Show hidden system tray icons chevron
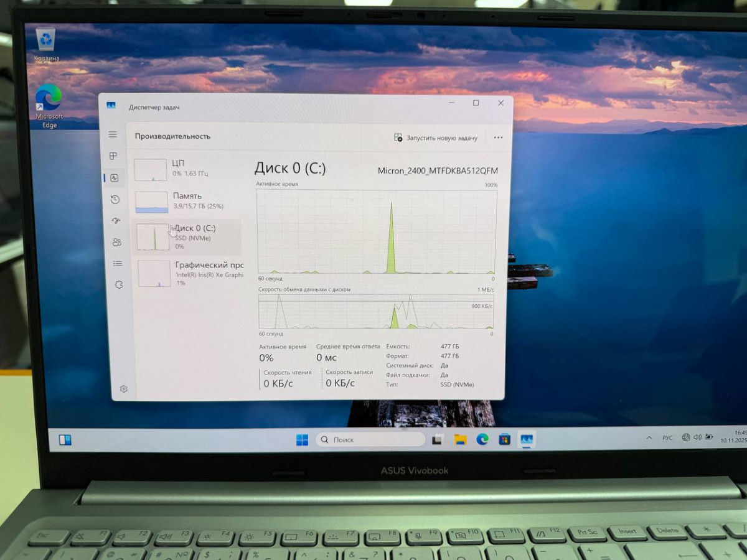 point(649,437)
